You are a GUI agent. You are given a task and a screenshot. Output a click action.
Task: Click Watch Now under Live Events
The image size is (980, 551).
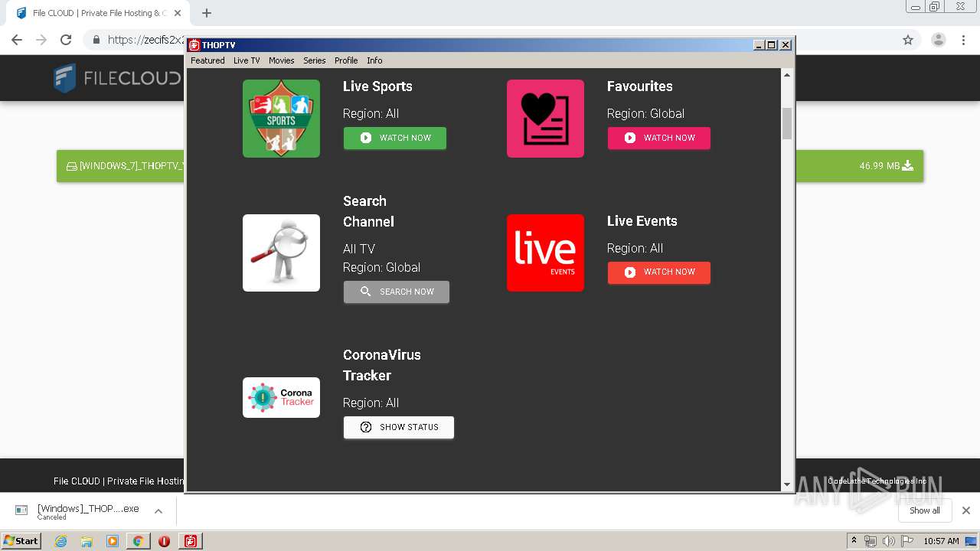click(659, 272)
